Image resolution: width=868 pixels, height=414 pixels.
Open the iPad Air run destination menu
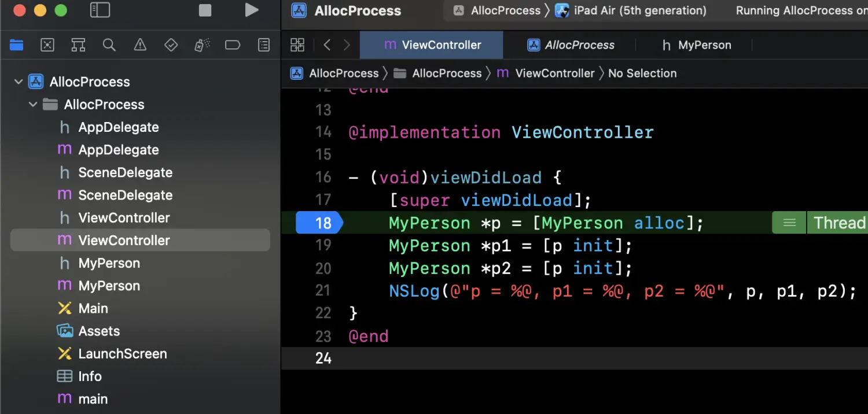tap(631, 11)
